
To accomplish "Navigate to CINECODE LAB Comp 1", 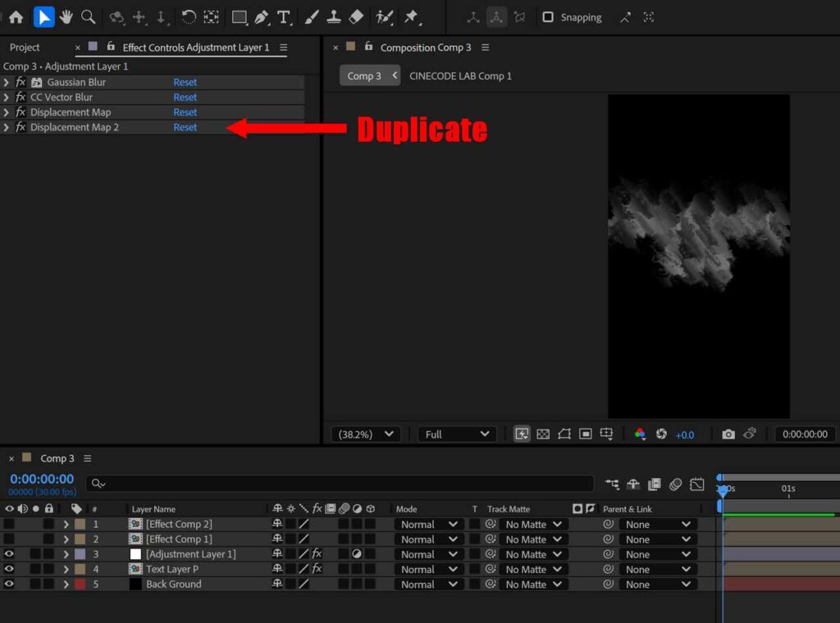I will pos(460,76).
